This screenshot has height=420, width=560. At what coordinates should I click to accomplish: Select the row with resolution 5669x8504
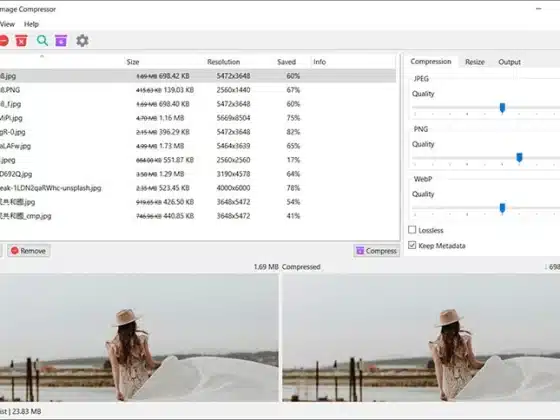[198, 118]
